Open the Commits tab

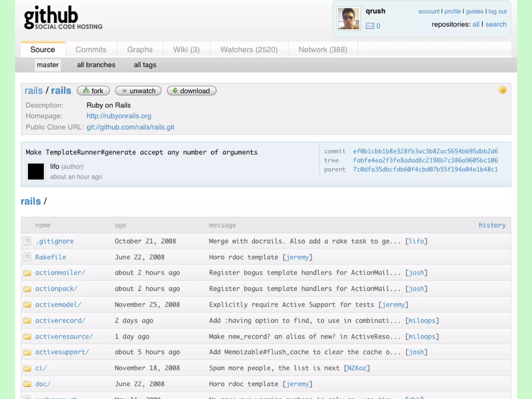tap(91, 49)
